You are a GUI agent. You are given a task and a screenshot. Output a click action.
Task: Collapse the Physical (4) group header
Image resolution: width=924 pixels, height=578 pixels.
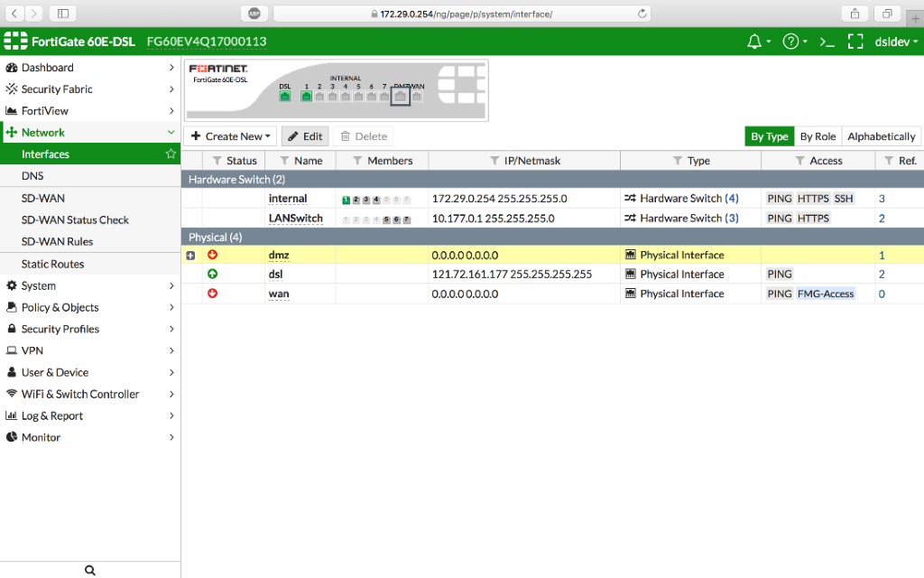pyautogui.click(x=552, y=238)
